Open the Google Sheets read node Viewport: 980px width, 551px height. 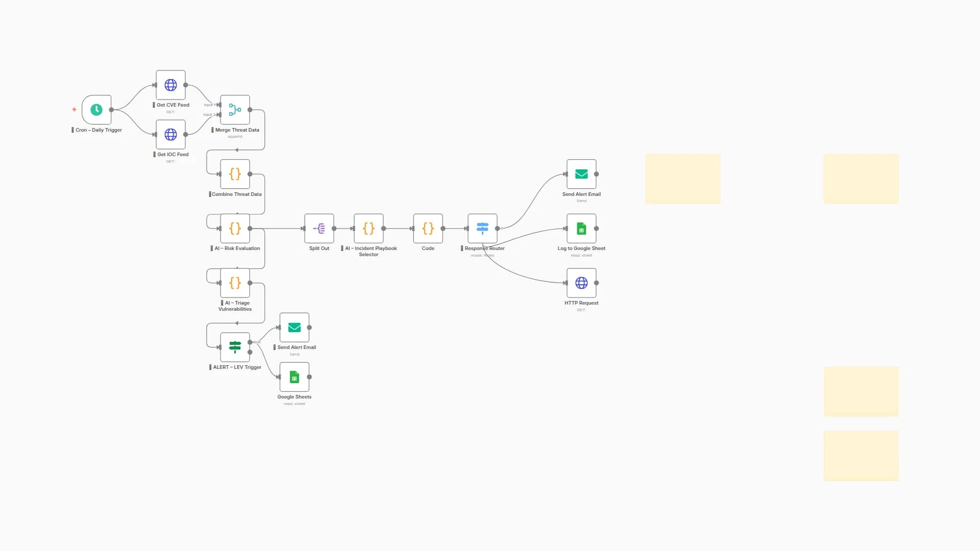point(295,377)
